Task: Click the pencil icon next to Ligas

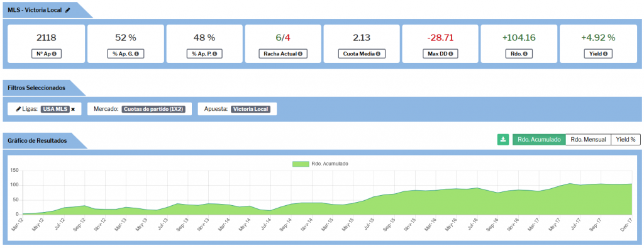Action: pyautogui.click(x=18, y=109)
